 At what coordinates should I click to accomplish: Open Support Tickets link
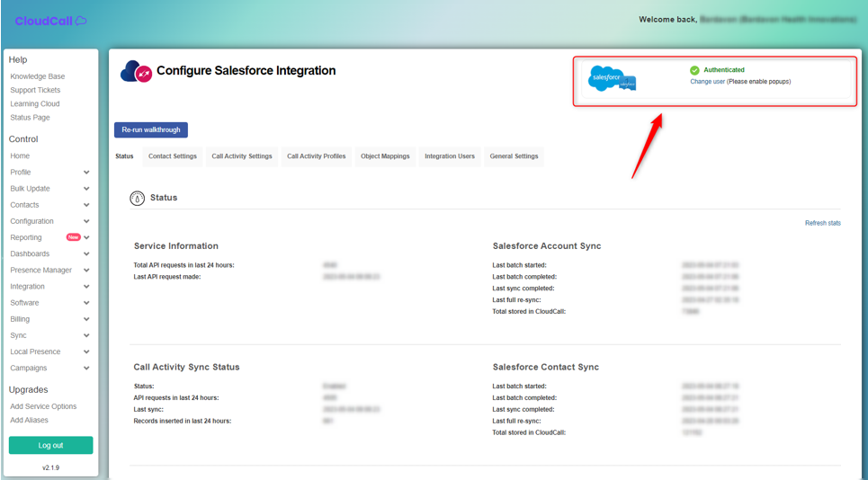[35, 90]
